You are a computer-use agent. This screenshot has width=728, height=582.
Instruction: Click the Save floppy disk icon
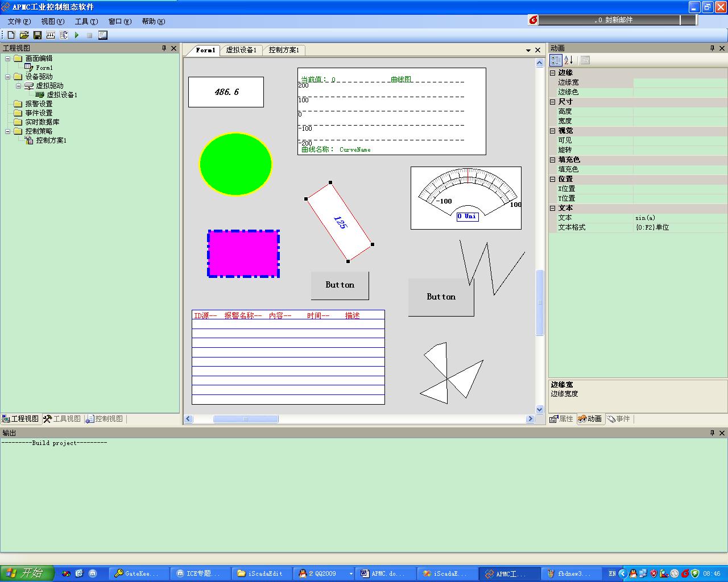point(38,35)
